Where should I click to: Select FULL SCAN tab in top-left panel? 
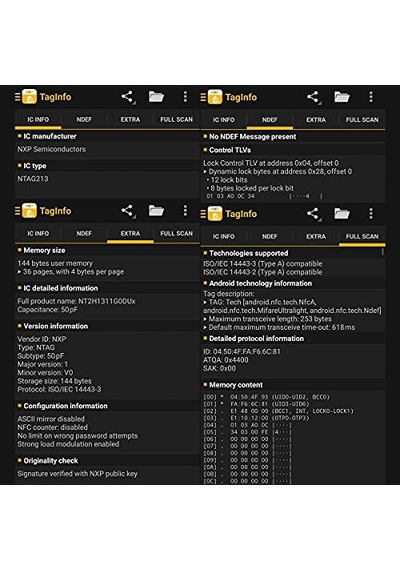point(176,120)
